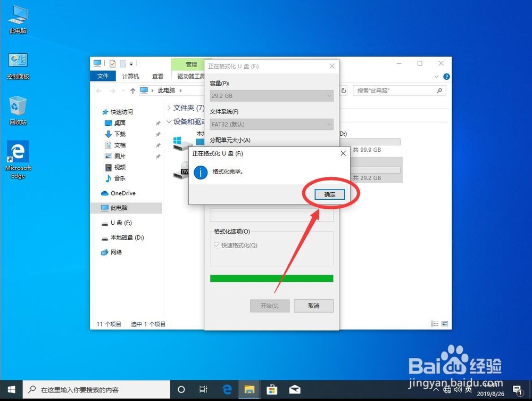Click the volume label input field
The height and width of the screenshot is (401, 532).
click(x=271, y=215)
